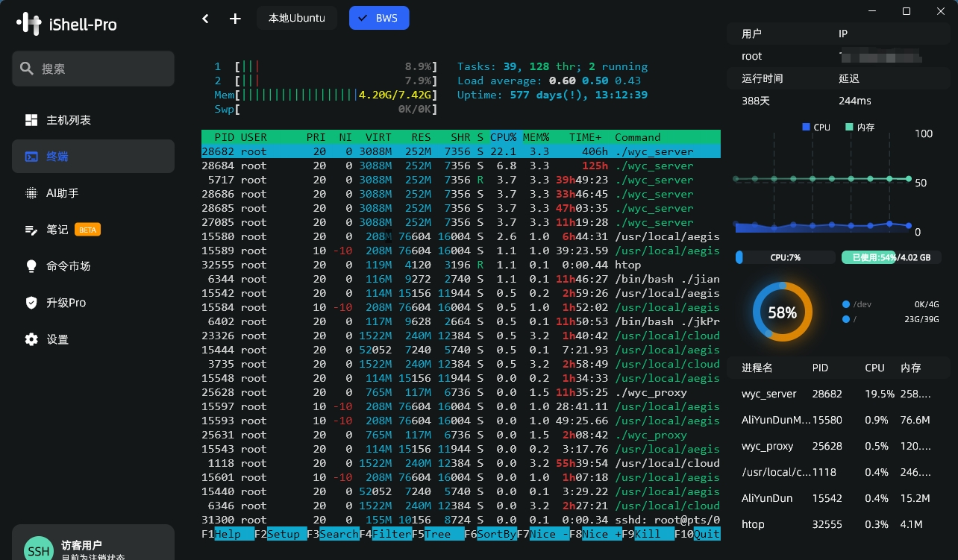The height and width of the screenshot is (560, 958).
Task: Click the upgrade Pro shield icon
Action: (x=31, y=303)
